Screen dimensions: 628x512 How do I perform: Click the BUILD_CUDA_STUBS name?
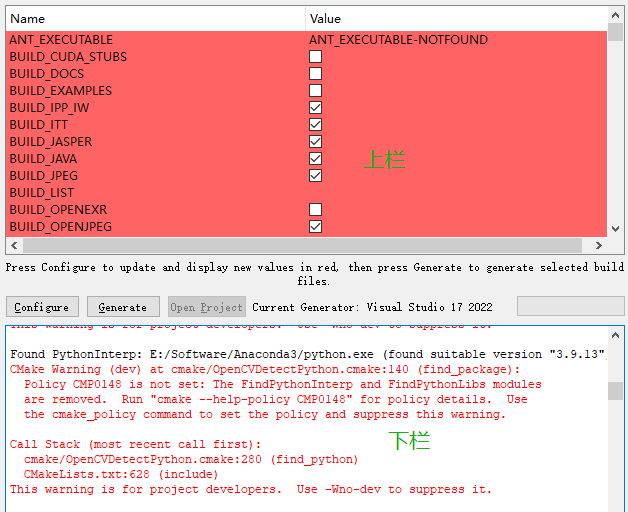coord(68,57)
